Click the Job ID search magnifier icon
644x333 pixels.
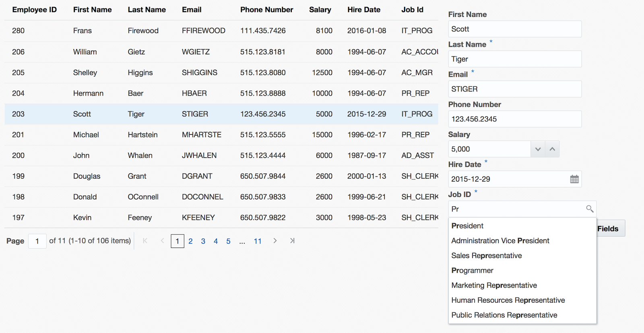[589, 209]
